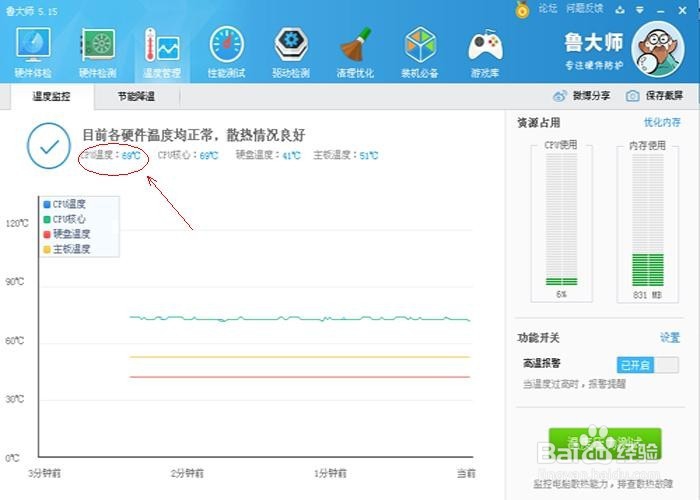
Task: Minimize the 鲁大师 window
Action: [661, 10]
